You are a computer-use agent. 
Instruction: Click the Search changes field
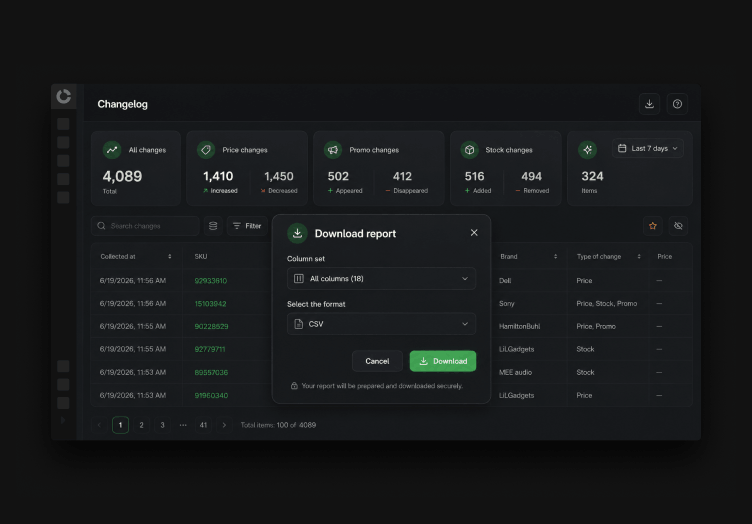tap(145, 226)
